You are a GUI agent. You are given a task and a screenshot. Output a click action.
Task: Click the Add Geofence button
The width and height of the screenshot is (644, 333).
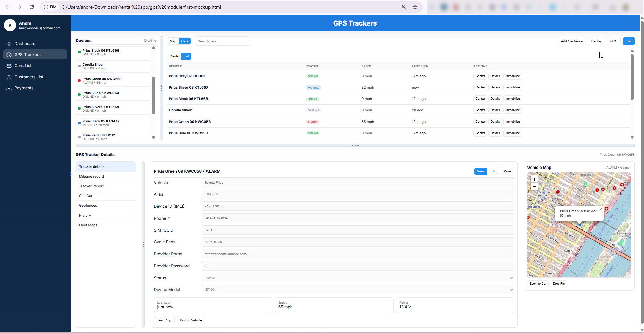[x=571, y=41]
